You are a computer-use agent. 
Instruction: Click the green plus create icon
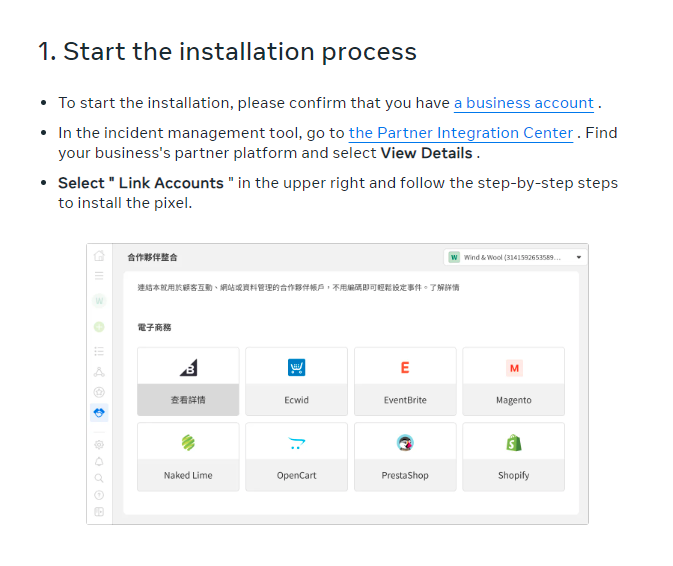(x=99, y=326)
